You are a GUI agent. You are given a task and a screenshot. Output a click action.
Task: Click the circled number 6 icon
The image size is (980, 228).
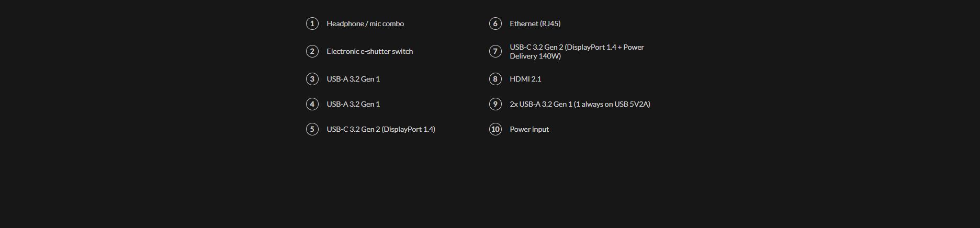click(x=495, y=24)
